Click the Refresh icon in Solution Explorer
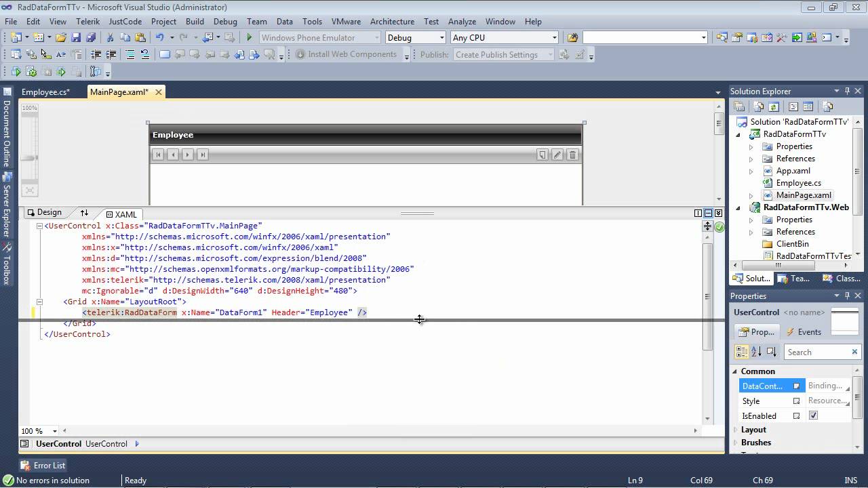The image size is (868, 488). coord(774,106)
